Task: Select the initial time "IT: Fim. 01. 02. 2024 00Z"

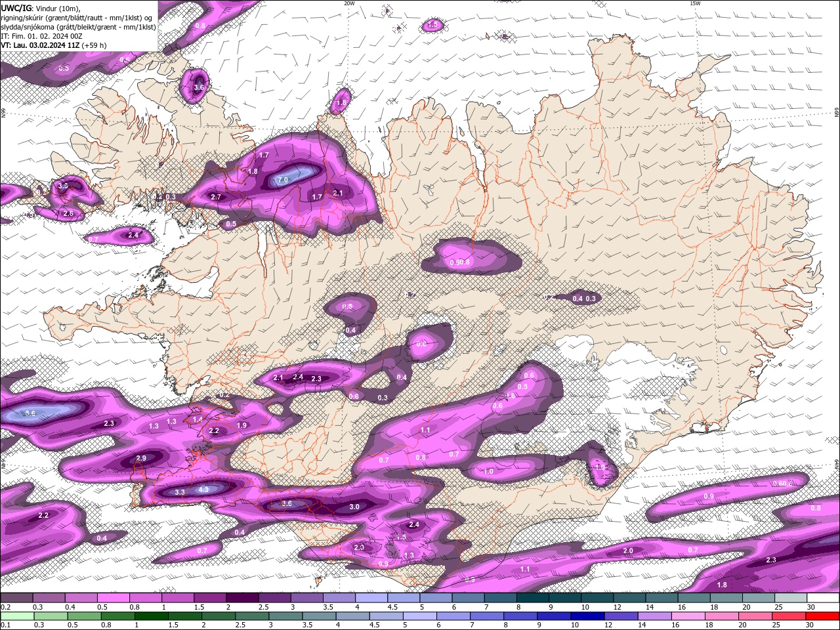Action: point(41,36)
